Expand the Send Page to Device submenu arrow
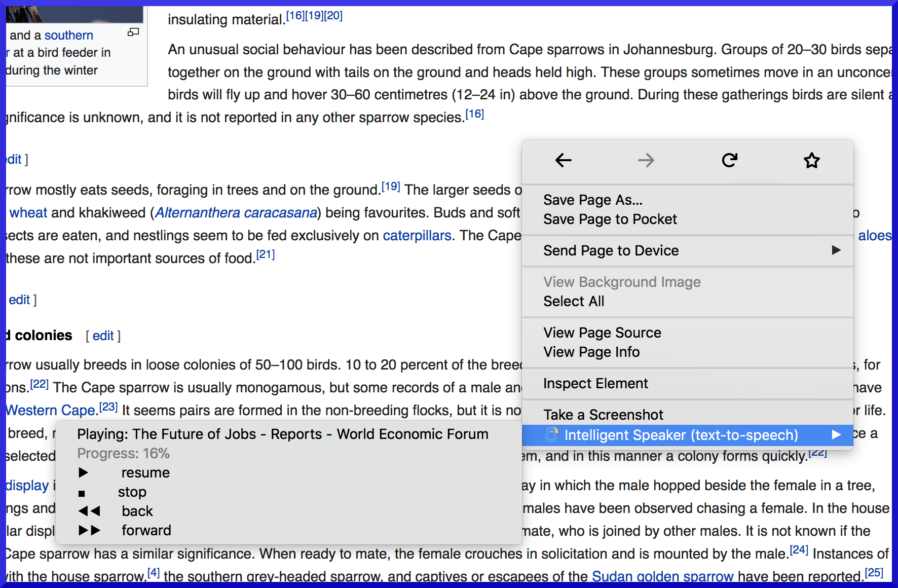 836,250
